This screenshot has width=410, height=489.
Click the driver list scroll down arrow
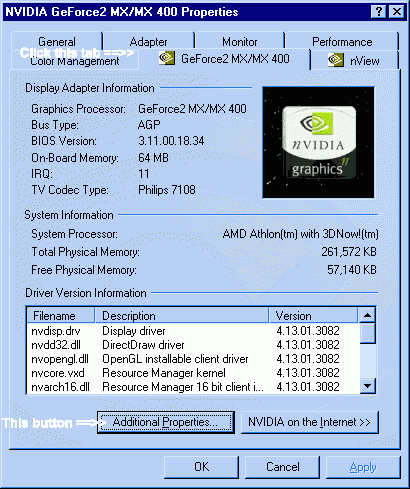[367, 386]
